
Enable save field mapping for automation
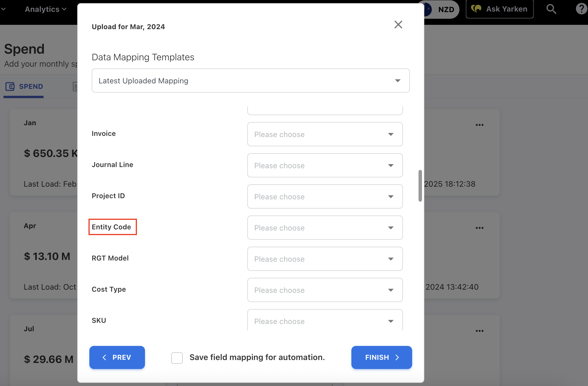177,358
